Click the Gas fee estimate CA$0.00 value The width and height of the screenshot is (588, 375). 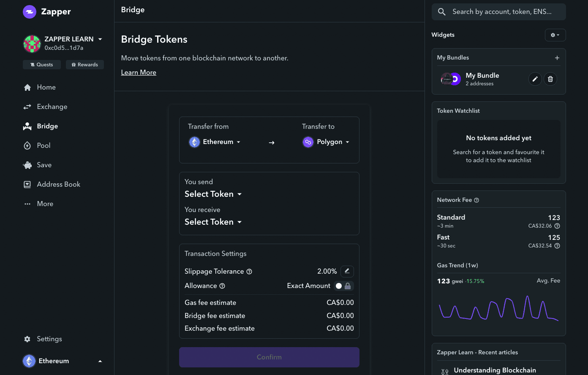point(340,303)
